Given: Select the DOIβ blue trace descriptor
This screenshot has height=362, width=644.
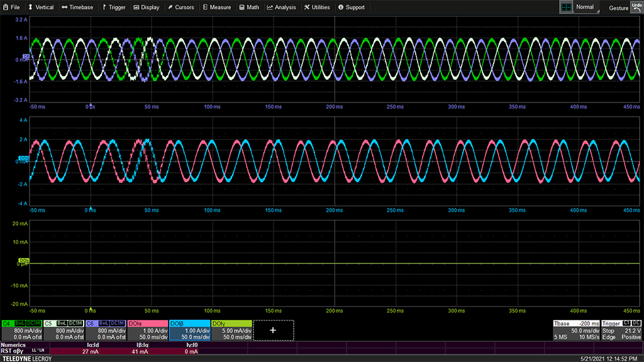Looking at the screenshot, I should (189, 330).
